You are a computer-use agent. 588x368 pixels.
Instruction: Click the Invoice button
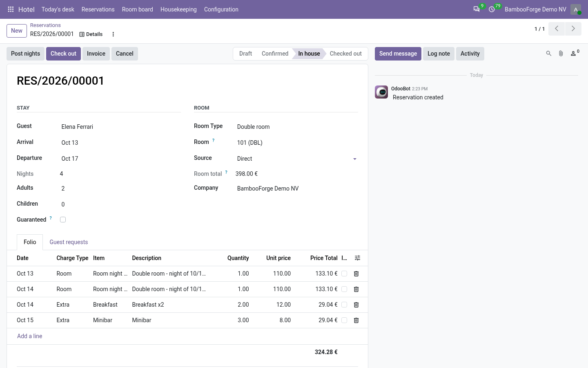point(96,54)
